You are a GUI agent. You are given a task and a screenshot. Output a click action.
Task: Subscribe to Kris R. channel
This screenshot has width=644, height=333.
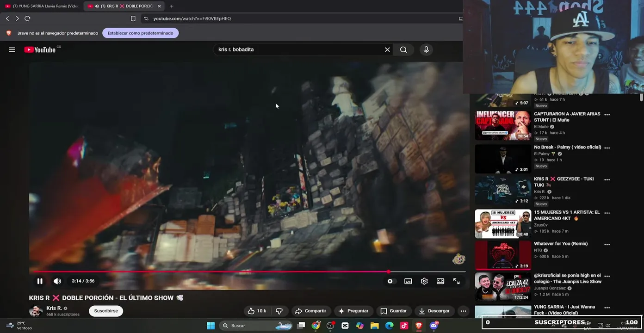(x=106, y=311)
